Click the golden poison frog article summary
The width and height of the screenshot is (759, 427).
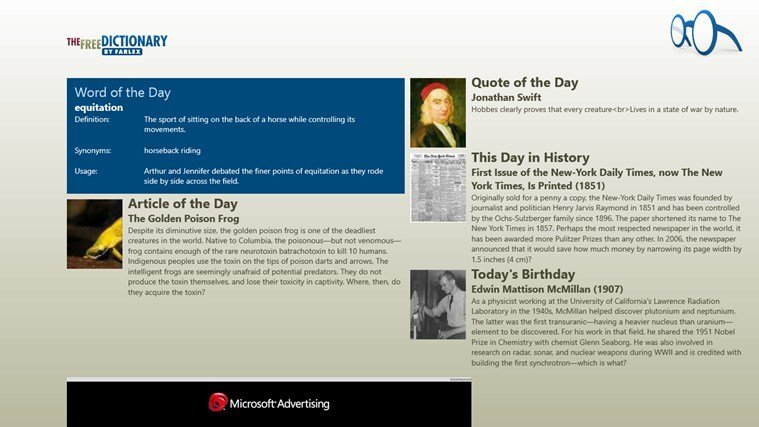(x=264, y=261)
